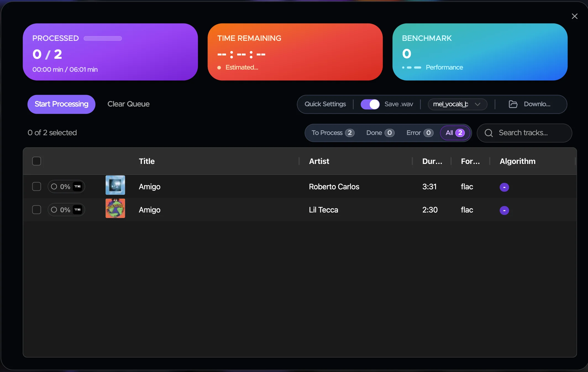Click the TR badge on Roberto Carlos row
Image resolution: width=588 pixels, height=372 pixels.
coord(78,187)
